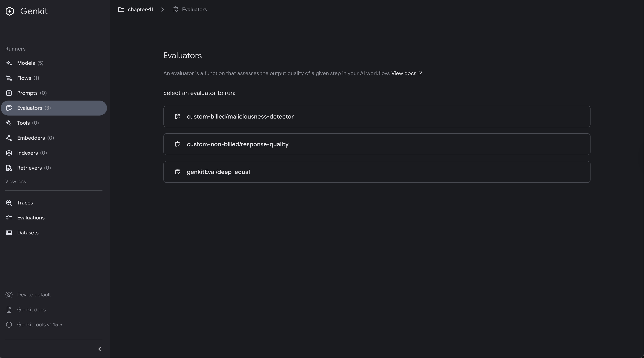Screen dimensions: 644x358
Task: Open the Prompts (0) menu item
Action: click(54, 93)
